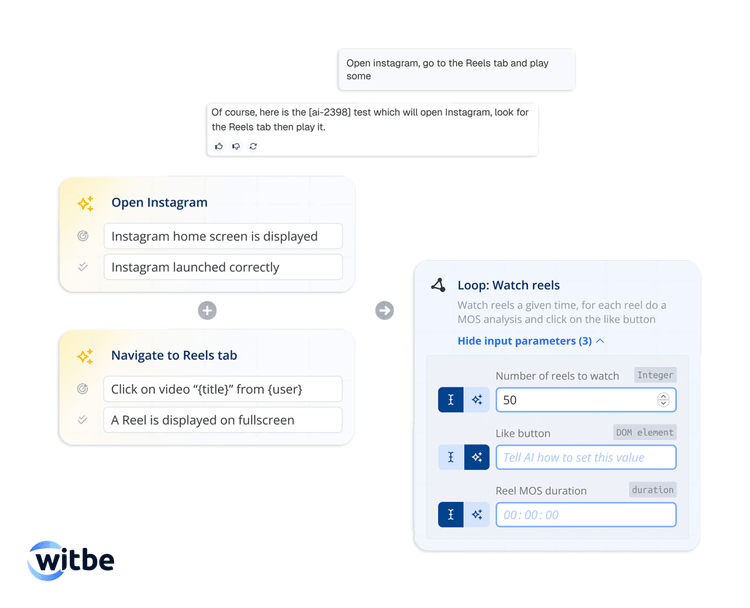
Task: Select AI mode for Number of reels to watch
Action: click(476, 399)
